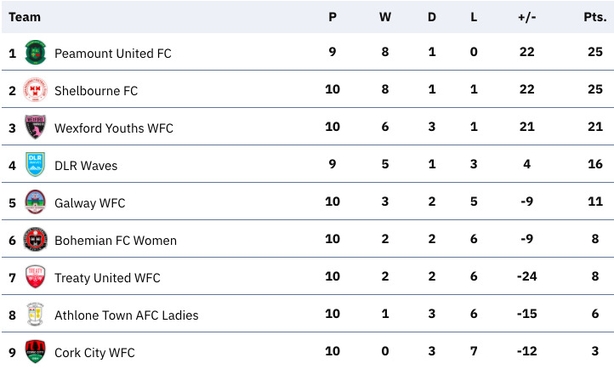Click the Team column header
Image resolution: width=614 pixels, height=369 pixels.
tap(25, 17)
